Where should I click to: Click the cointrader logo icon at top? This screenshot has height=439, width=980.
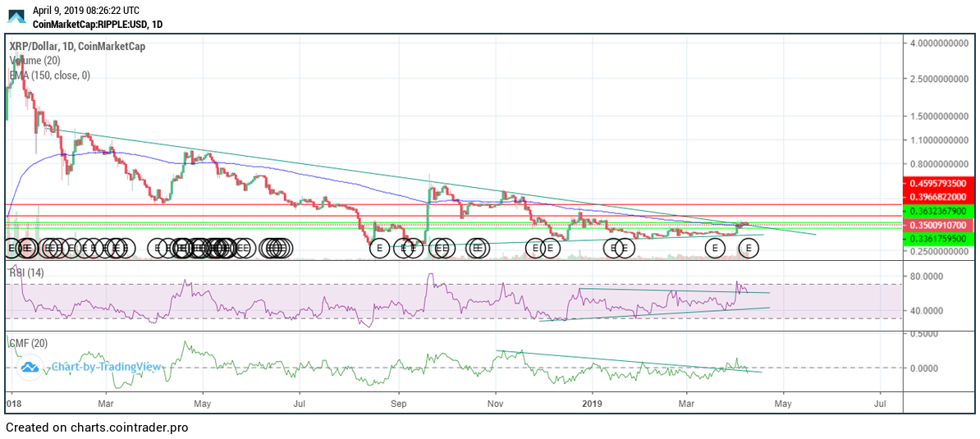tap(17, 17)
